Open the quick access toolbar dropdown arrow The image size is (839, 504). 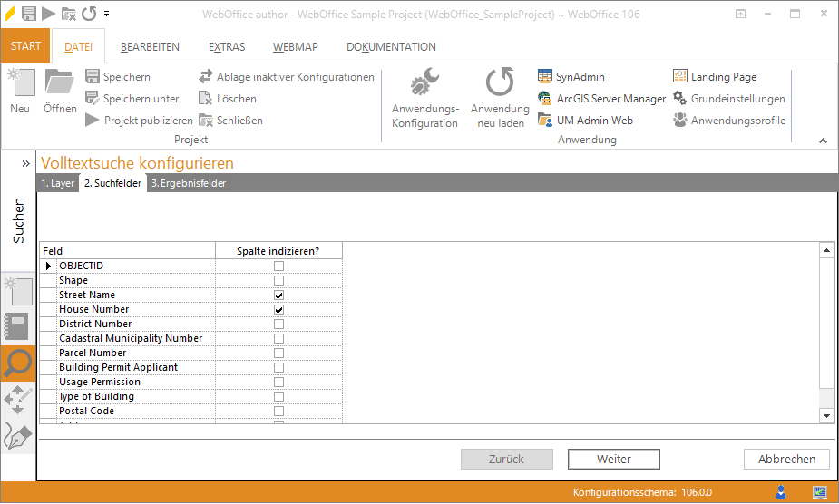107,14
